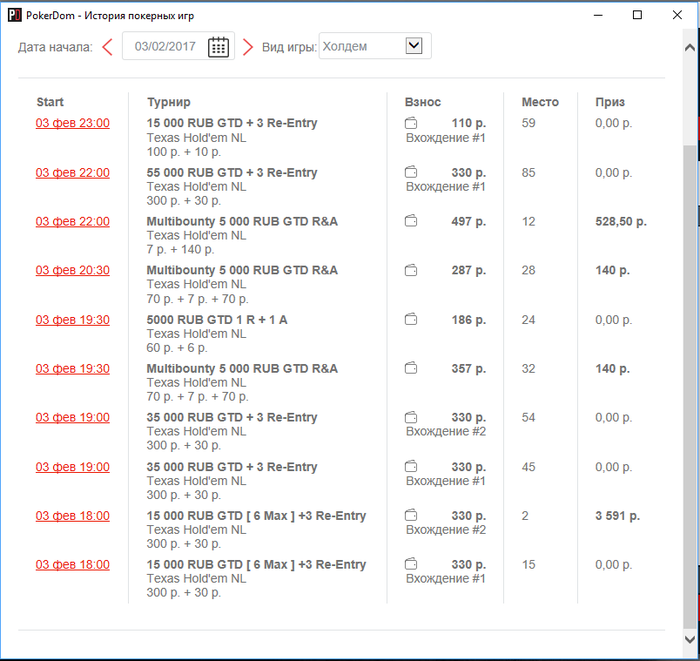Go to previous date with left red arrow

(108, 47)
